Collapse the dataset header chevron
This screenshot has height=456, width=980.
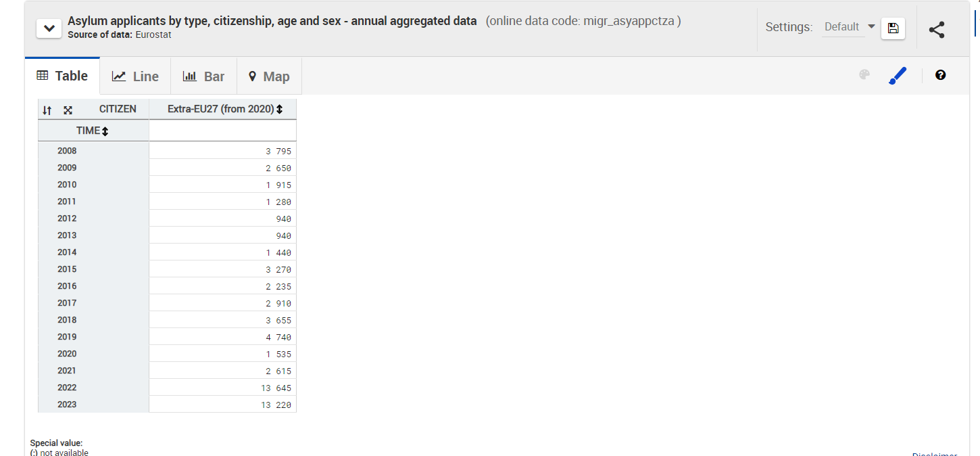49,29
